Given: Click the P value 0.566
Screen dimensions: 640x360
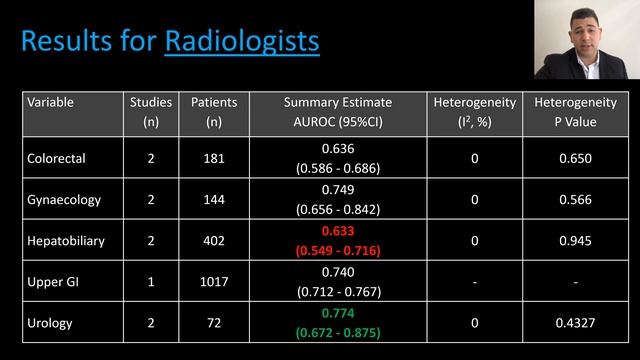Looking at the screenshot, I should (x=576, y=200).
